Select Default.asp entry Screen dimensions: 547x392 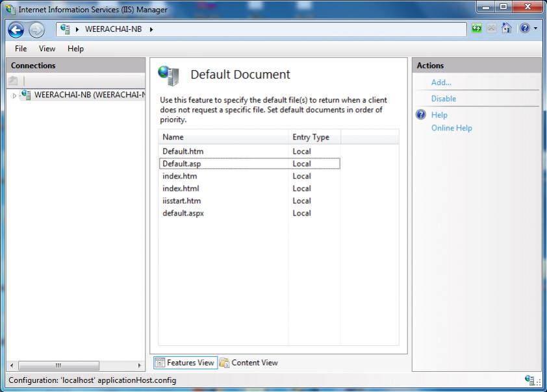click(x=249, y=164)
